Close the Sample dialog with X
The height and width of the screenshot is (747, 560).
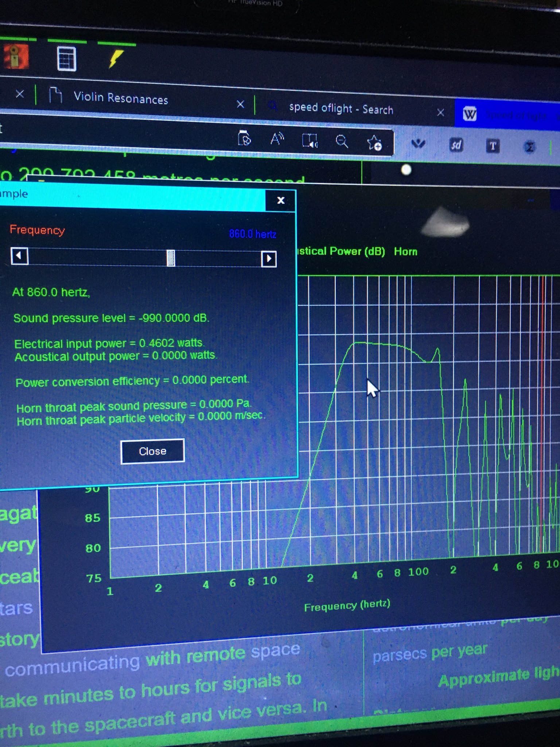(x=280, y=200)
